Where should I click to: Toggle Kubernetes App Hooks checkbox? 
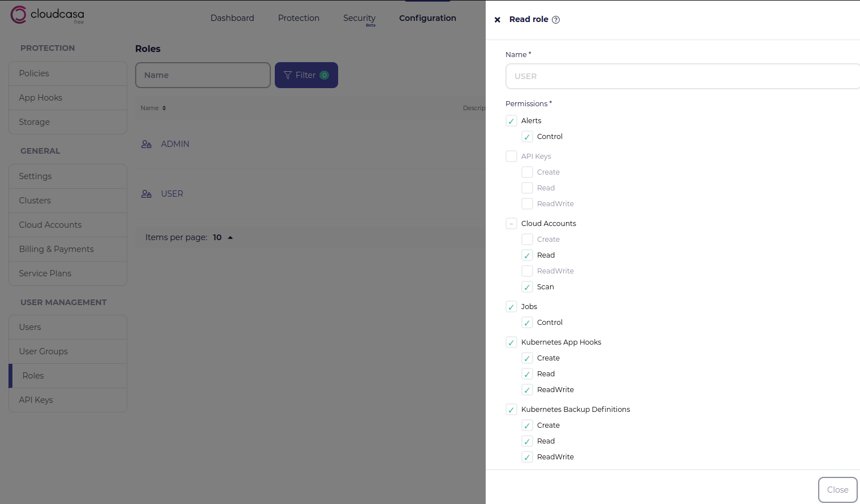[x=511, y=342]
